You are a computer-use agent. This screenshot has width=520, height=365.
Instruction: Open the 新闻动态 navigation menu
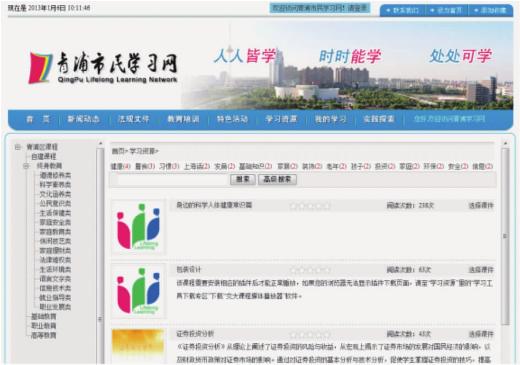pyautogui.click(x=83, y=119)
